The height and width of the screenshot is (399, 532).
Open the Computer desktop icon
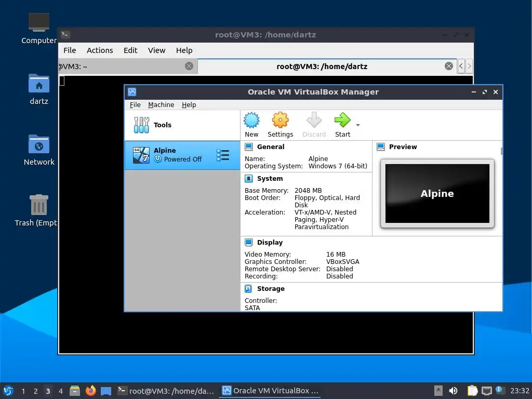point(38,29)
